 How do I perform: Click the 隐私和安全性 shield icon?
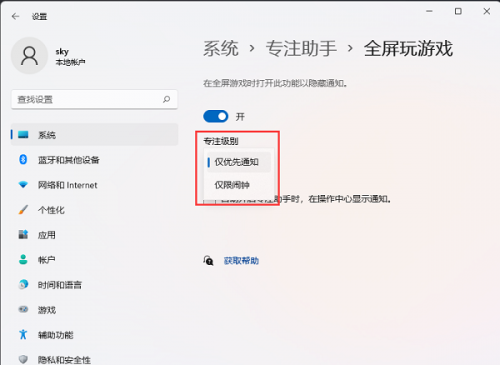pos(23,359)
